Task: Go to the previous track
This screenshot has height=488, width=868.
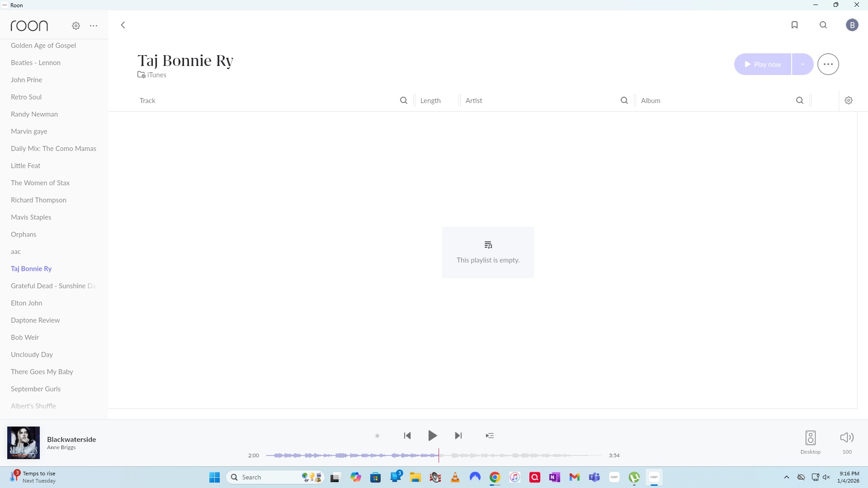Action: (x=407, y=436)
